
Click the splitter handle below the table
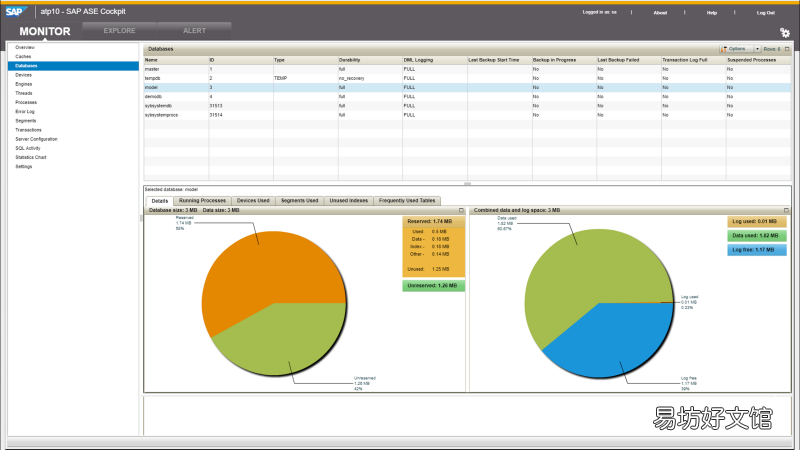(467, 184)
